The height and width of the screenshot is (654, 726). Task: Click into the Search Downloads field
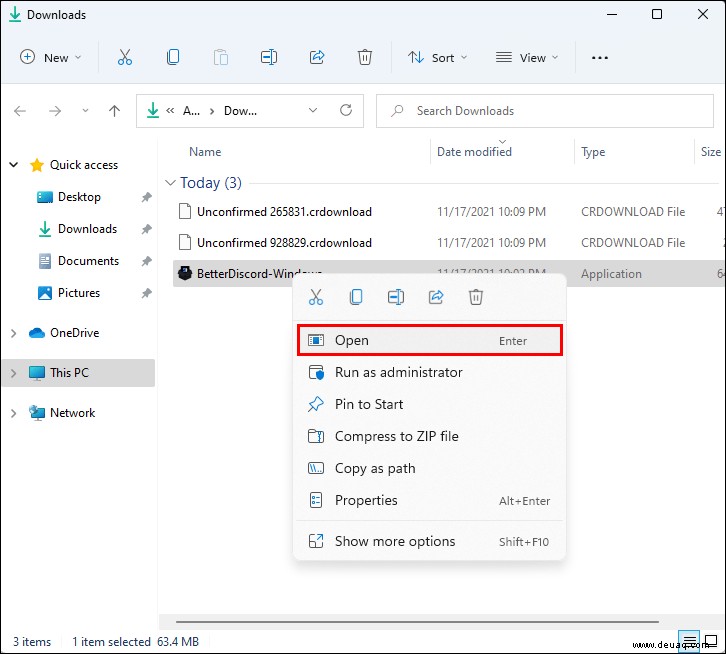tap(544, 111)
